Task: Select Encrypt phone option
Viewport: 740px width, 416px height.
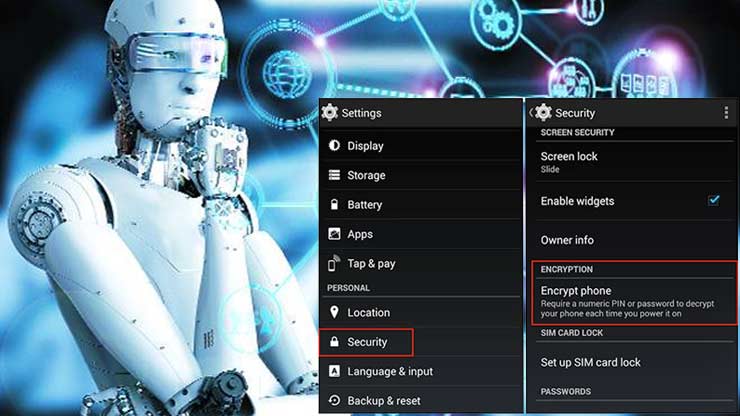Action: coord(635,301)
